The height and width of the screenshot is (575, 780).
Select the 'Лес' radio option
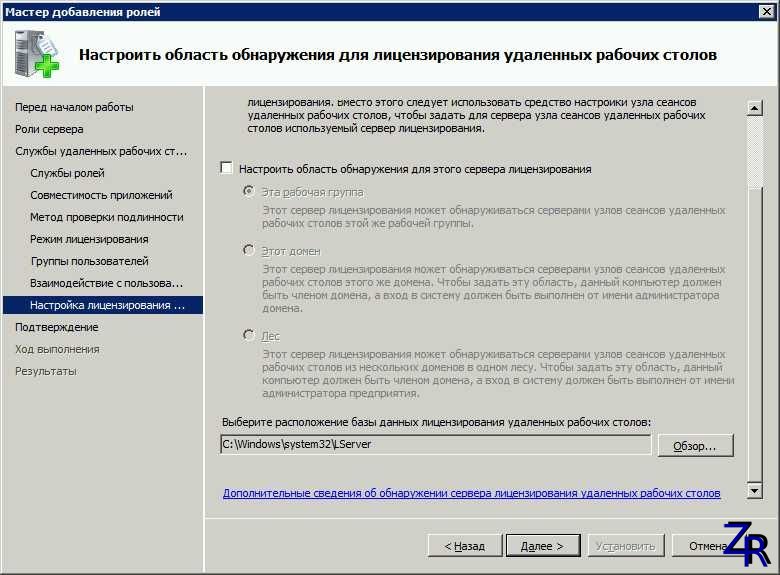pyautogui.click(x=249, y=336)
